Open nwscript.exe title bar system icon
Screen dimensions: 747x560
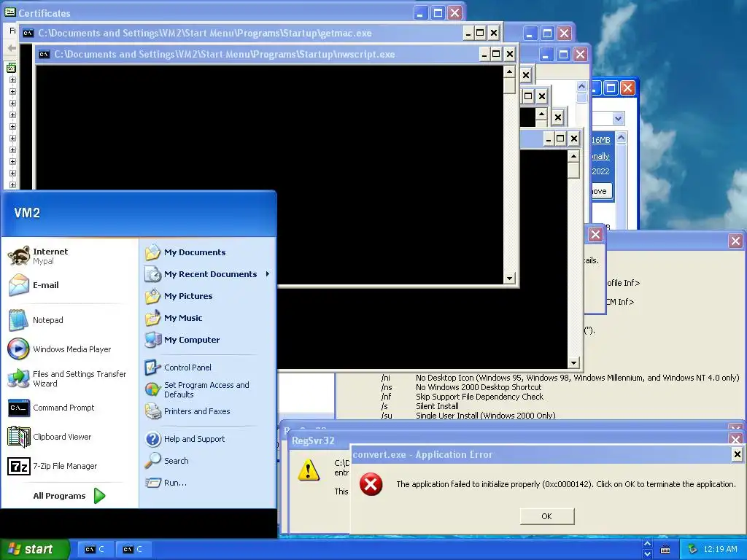(x=44, y=54)
